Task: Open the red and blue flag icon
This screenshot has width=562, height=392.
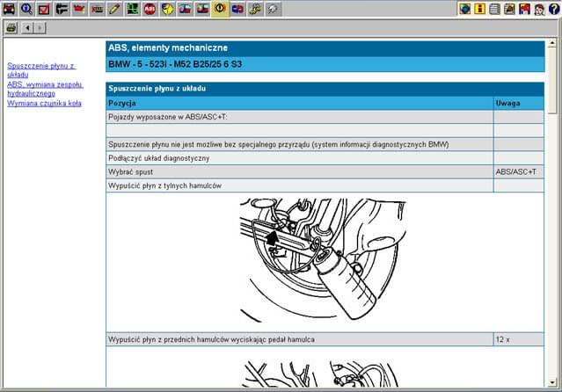Action: pos(524,9)
